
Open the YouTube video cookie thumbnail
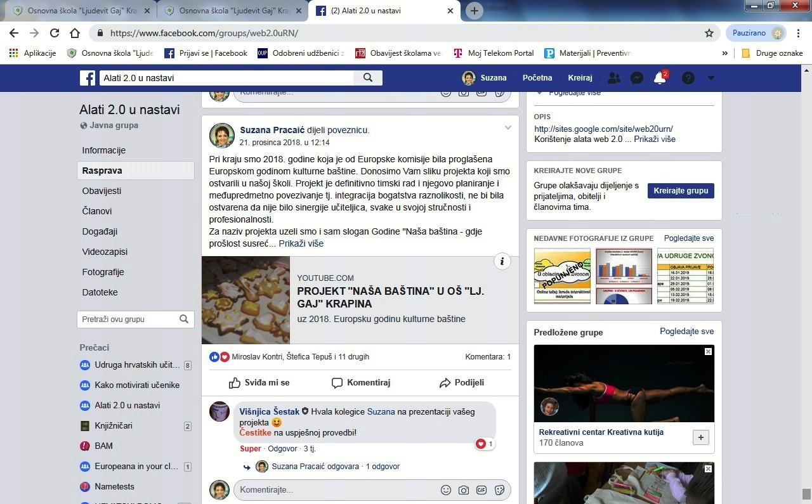pos(246,300)
